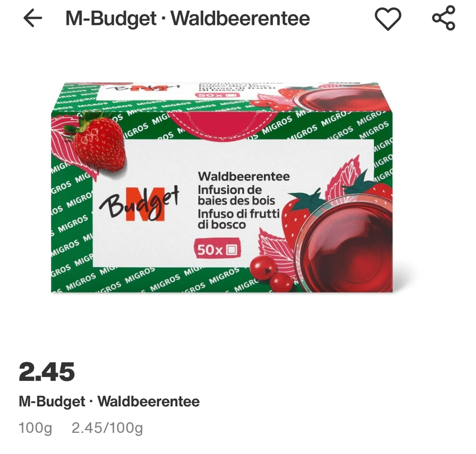Click the bold 2.45 price
This screenshot has width=476, height=454.
[47, 371]
